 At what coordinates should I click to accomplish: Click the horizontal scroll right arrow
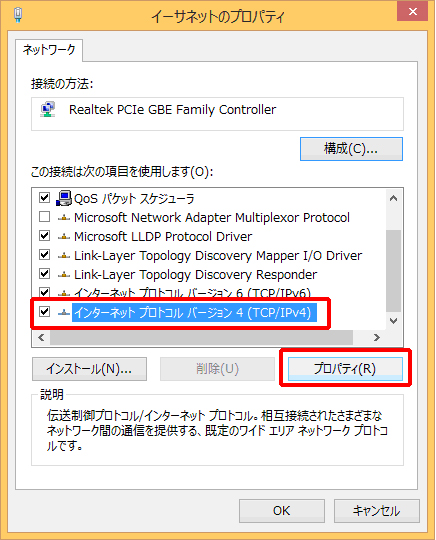coord(377,338)
